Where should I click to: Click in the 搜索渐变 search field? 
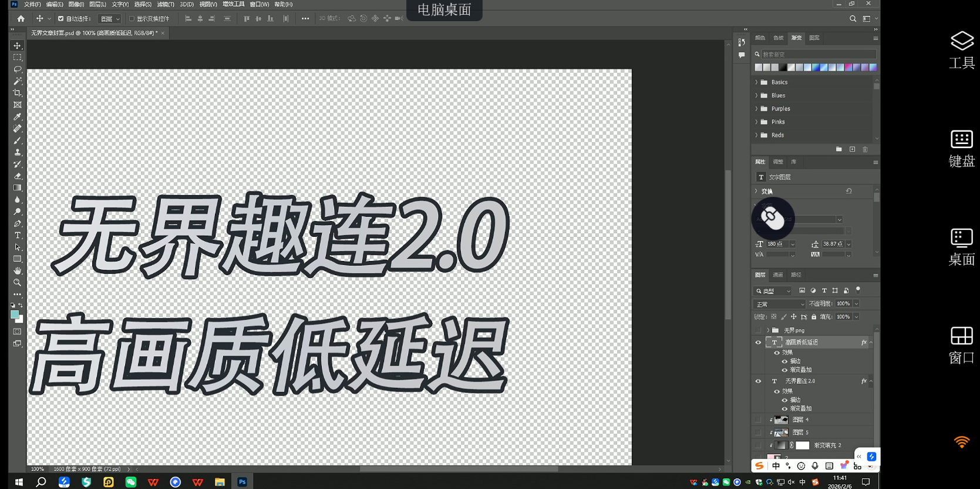coord(816,54)
